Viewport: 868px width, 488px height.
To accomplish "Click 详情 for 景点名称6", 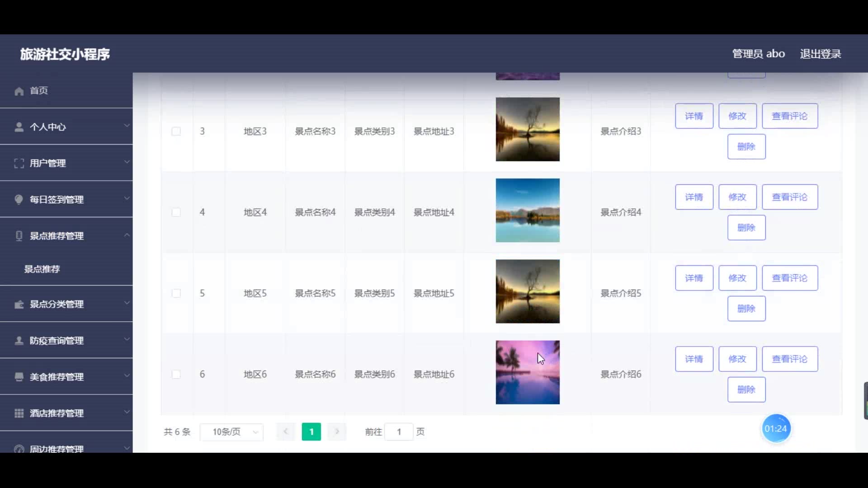I will point(694,359).
